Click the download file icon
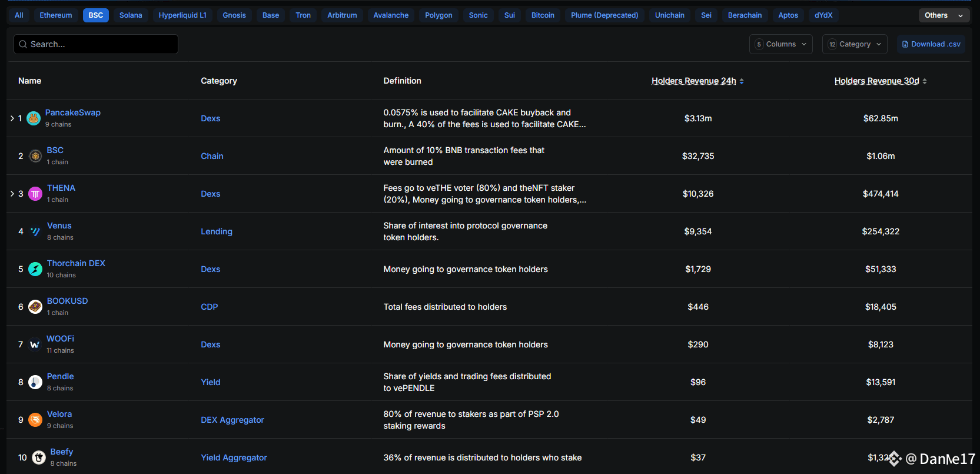Viewport: 980px width, 474px height. click(x=905, y=44)
